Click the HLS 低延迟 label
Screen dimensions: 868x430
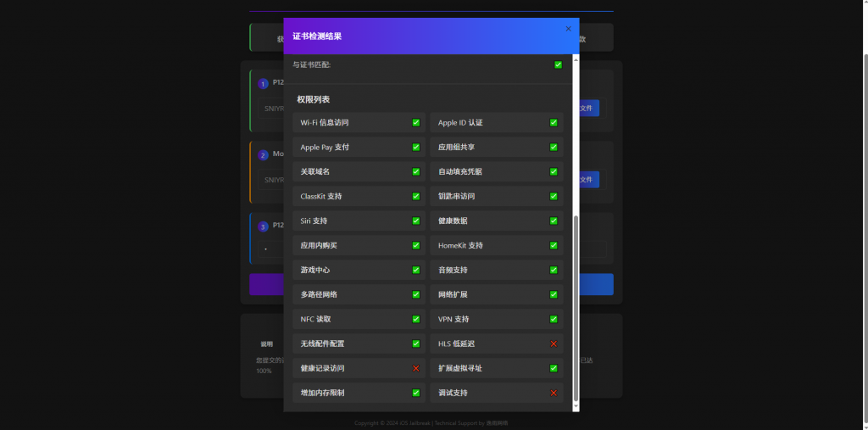pyautogui.click(x=456, y=343)
